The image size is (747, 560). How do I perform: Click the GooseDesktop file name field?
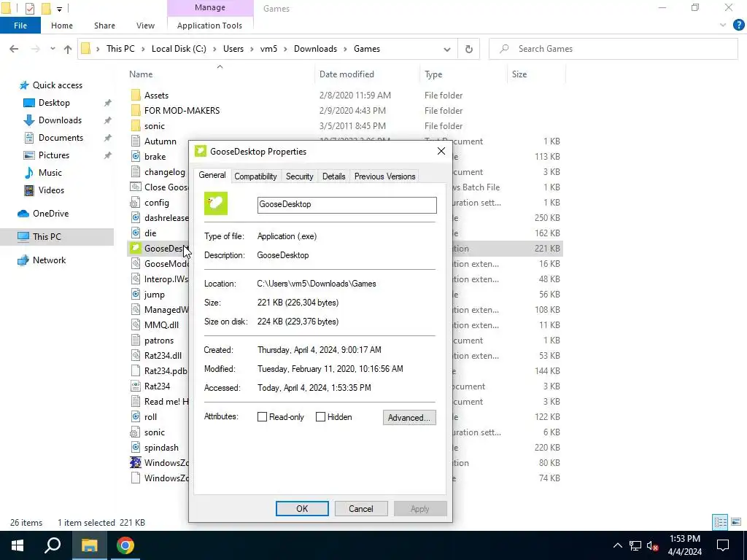pyautogui.click(x=347, y=205)
